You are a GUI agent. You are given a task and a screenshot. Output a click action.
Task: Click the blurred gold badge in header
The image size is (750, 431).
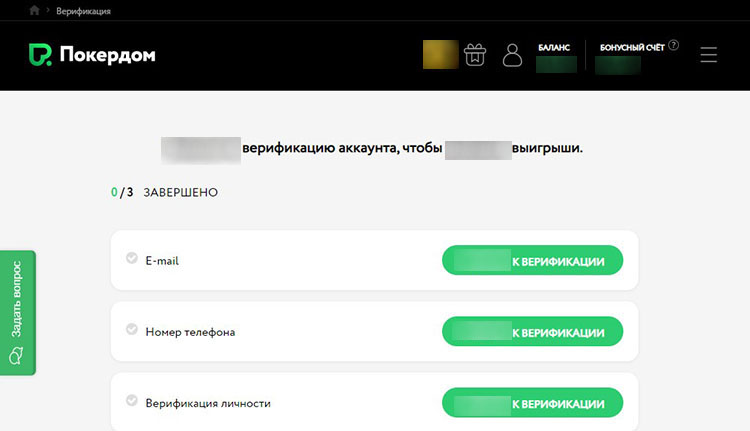coord(441,55)
